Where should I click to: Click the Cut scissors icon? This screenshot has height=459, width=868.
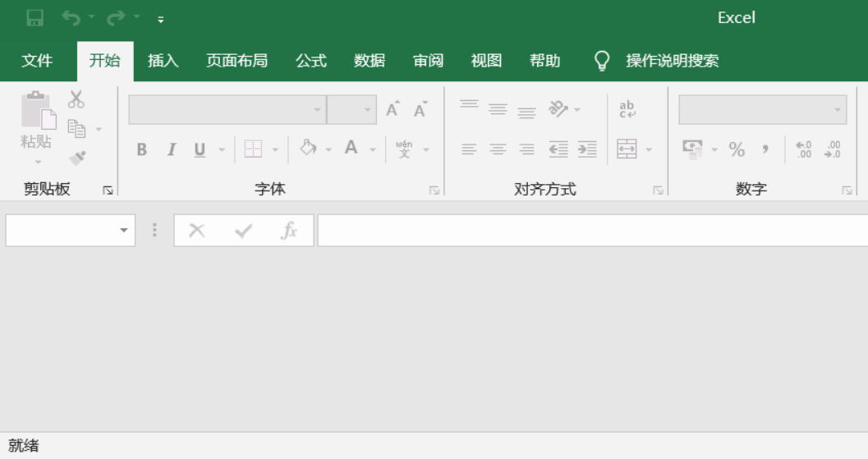tap(76, 99)
